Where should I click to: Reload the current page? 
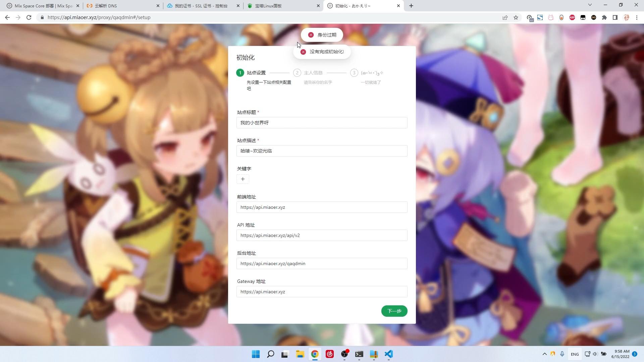pos(29,17)
